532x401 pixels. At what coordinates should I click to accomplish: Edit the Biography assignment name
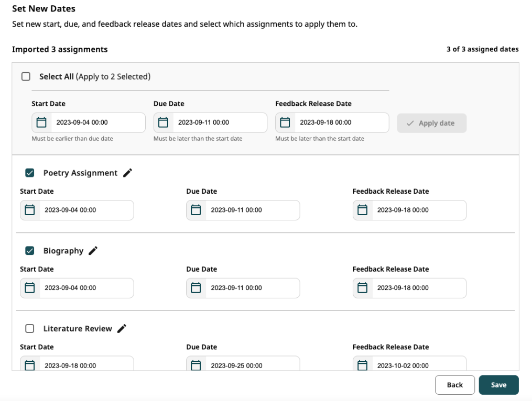pos(93,250)
